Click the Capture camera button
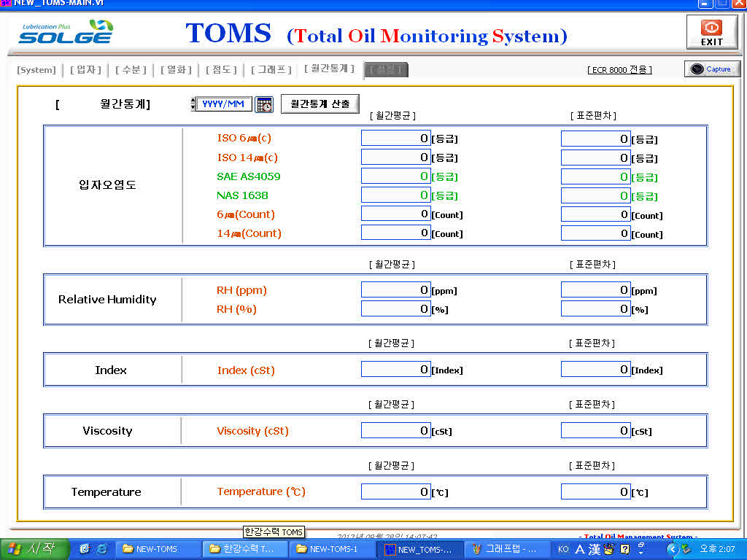 click(x=712, y=69)
